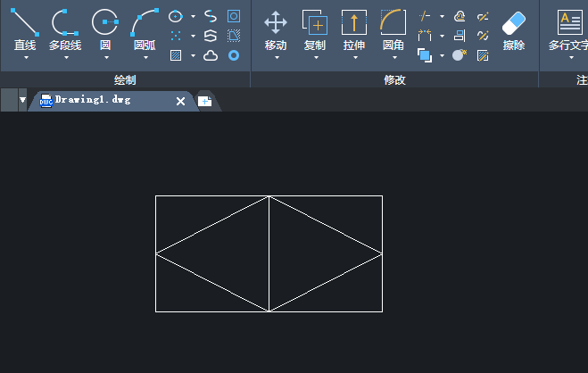The width and height of the screenshot is (588, 373).
Task: Activate the 复制 (Copy) tool
Action: (x=315, y=29)
